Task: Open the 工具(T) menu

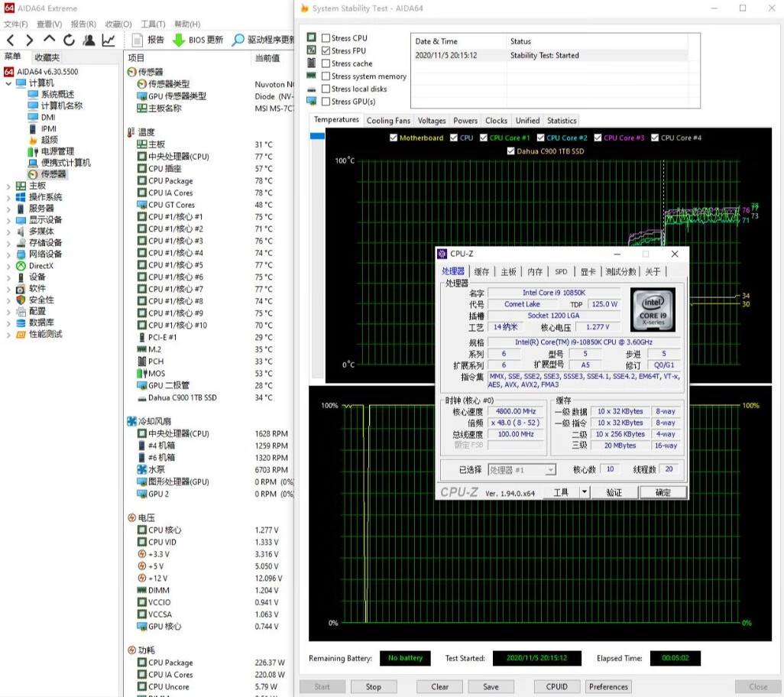Action: click(153, 24)
